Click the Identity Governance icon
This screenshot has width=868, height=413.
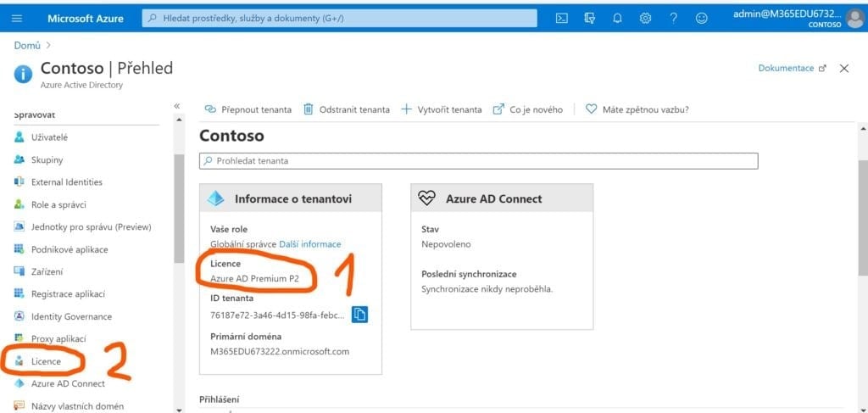pyautogui.click(x=19, y=316)
